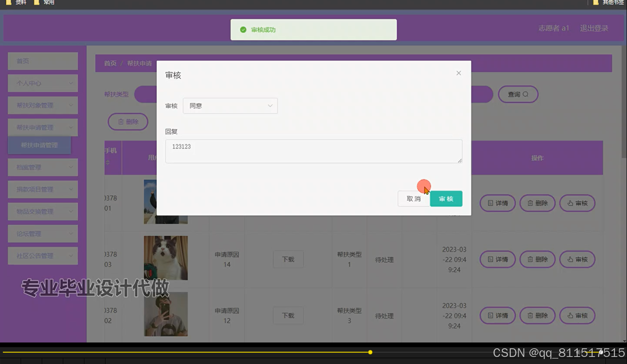Viewport: 627px width, 364px height.
Task: Close the 审核 dialog with the X icon
Action: tap(458, 73)
